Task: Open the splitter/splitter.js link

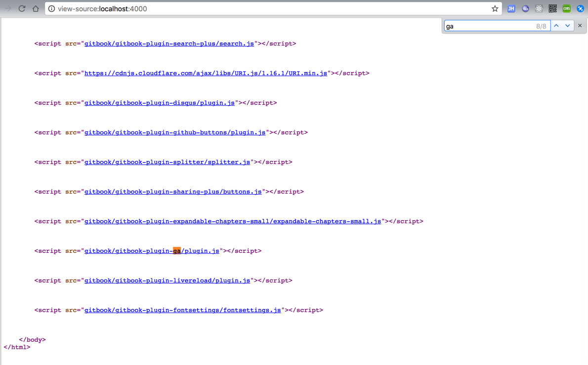Action: [167, 162]
